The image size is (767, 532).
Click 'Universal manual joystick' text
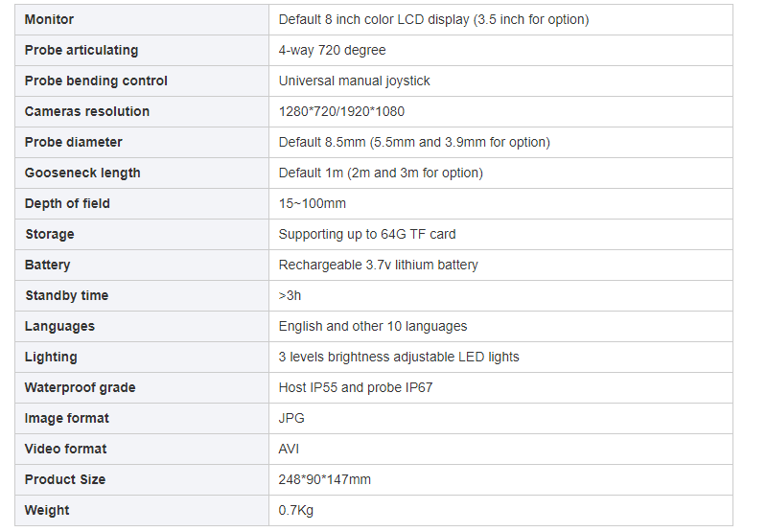(x=354, y=81)
